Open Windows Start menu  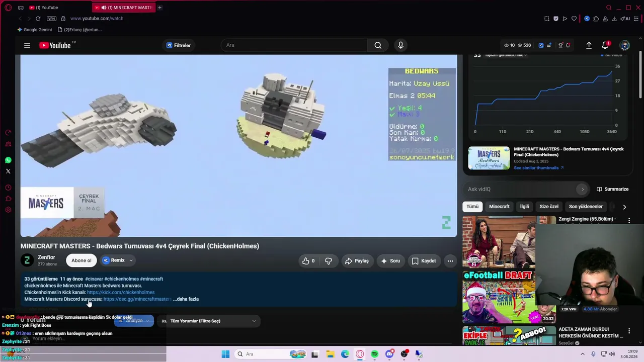pos(225,354)
